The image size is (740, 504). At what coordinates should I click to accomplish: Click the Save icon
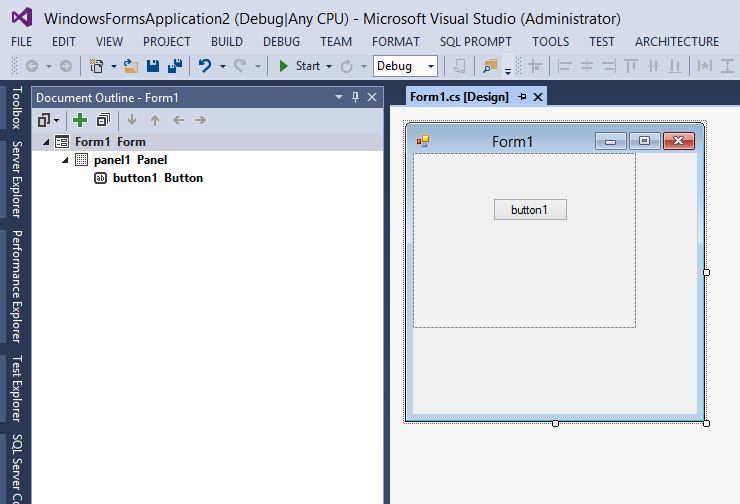point(153,66)
